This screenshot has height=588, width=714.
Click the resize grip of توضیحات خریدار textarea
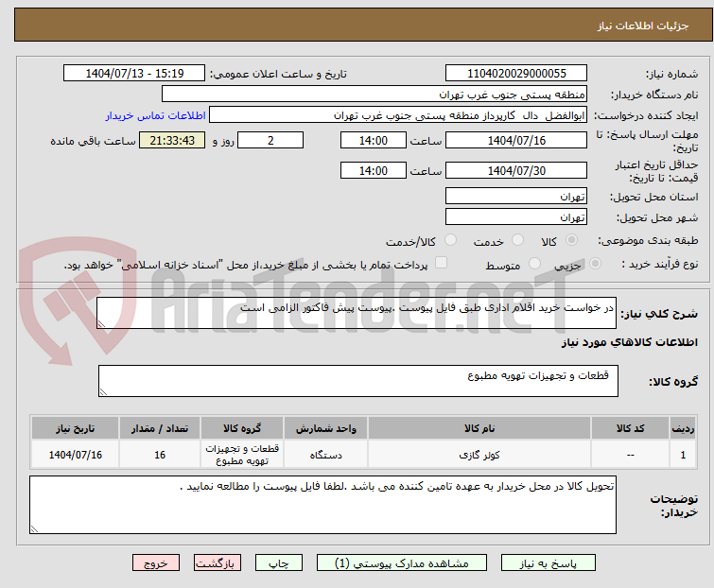click(x=35, y=528)
